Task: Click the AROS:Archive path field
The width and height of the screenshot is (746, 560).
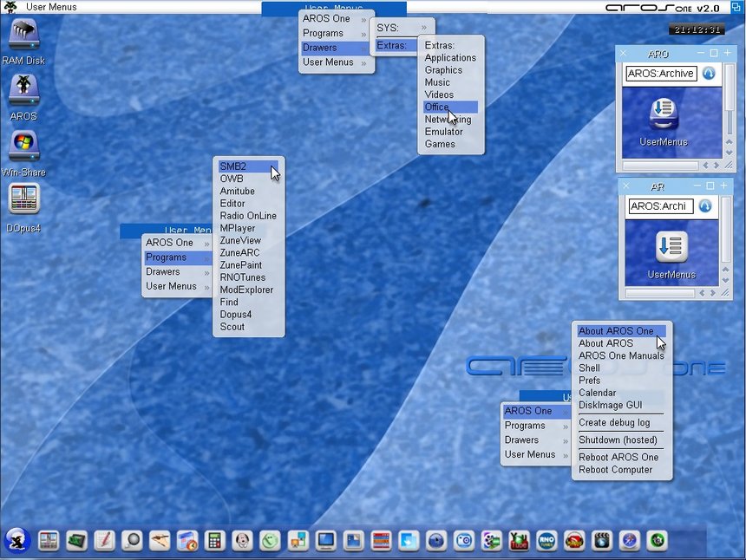Action: pos(661,74)
